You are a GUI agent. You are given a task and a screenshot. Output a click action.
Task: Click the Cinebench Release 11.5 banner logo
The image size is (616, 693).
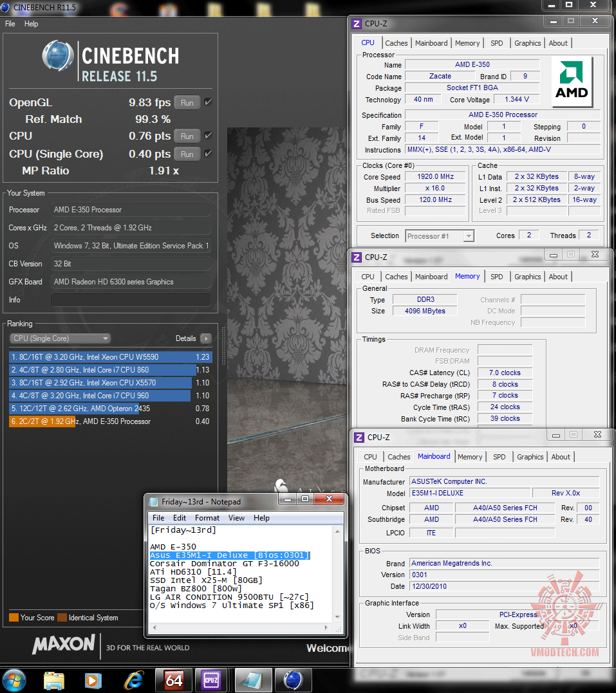coord(111,60)
